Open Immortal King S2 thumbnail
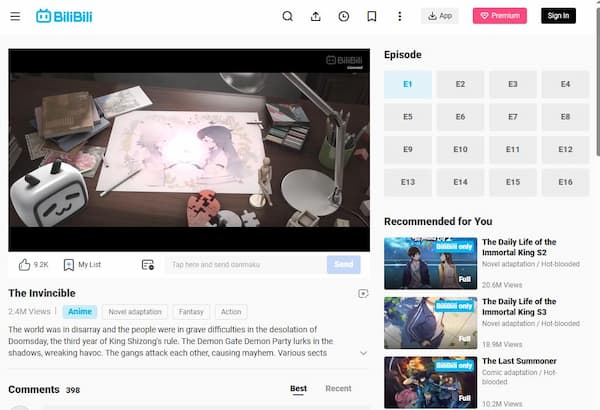Screen dimensions: 600x410 [430, 263]
